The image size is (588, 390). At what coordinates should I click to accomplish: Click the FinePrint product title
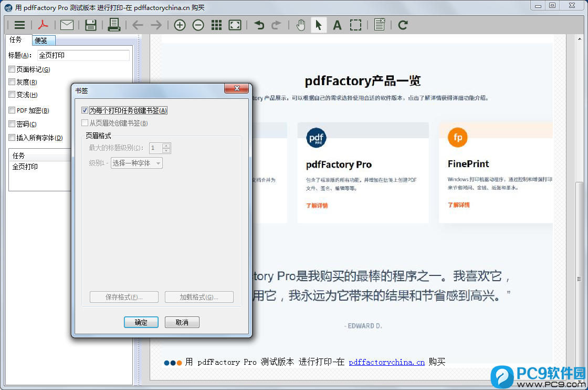coord(468,163)
